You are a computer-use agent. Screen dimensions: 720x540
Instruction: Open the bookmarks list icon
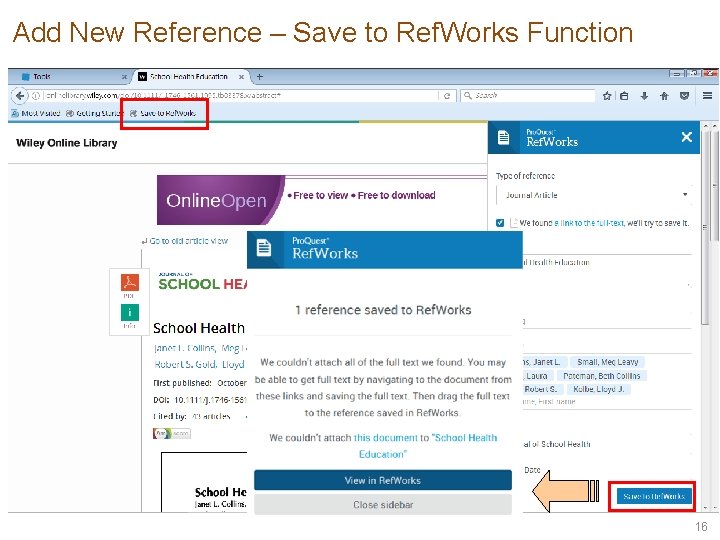click(x=624, y=96)
